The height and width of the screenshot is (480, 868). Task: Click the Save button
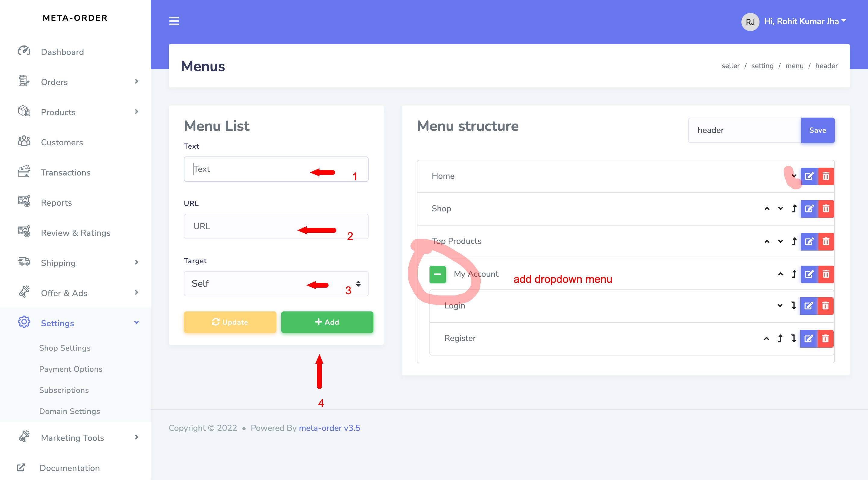click(817, 130)
